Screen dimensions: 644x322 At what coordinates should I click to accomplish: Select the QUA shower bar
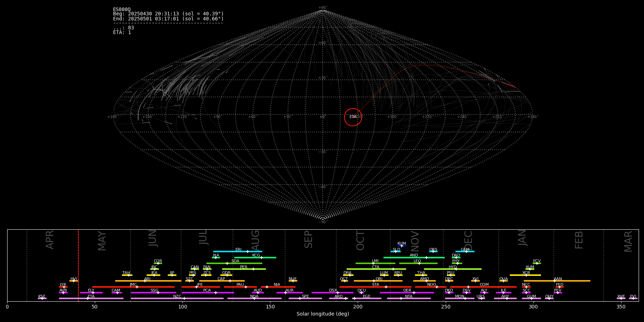(503, 281)
